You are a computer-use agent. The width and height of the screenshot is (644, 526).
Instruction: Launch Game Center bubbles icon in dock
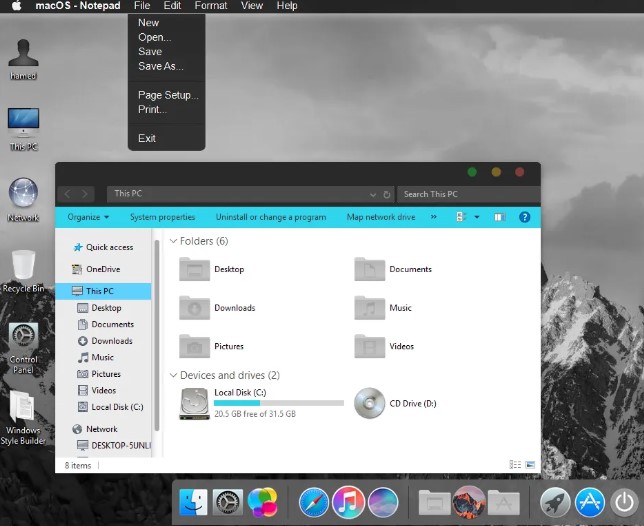tap(263, 502)
